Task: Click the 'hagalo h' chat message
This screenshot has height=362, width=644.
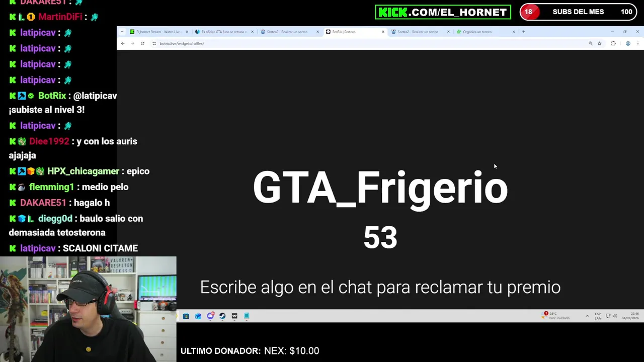Action: tap(91, 203)
